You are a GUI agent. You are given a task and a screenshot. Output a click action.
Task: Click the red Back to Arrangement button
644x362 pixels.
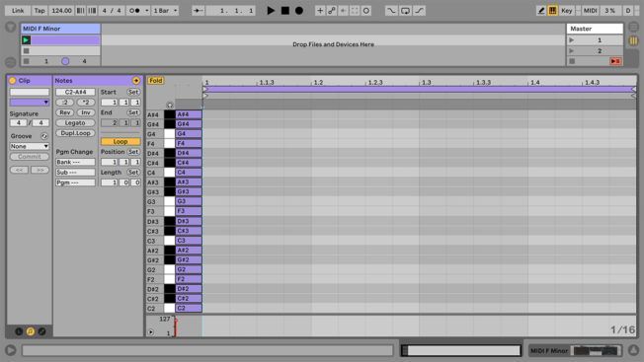[615, 61]
